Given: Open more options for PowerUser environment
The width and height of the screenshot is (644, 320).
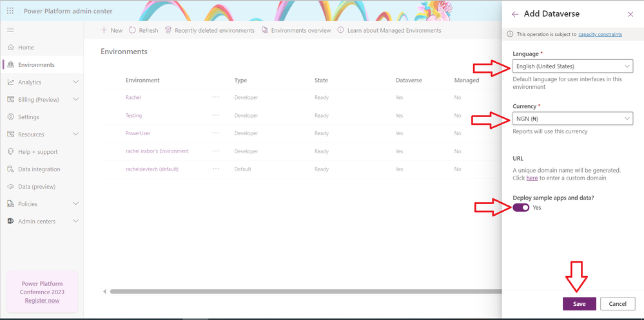Looking at the screenshot, I should click(216, 133).
